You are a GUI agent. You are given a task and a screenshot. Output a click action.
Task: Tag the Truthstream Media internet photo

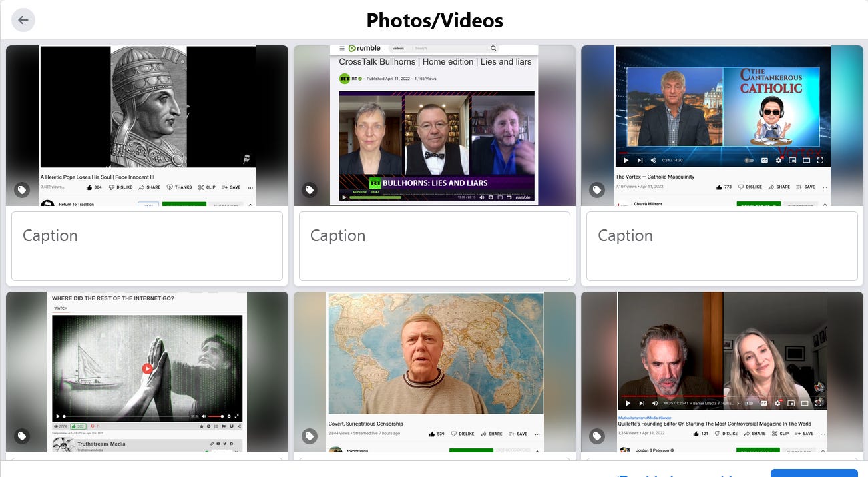click(x=22, y=436)
